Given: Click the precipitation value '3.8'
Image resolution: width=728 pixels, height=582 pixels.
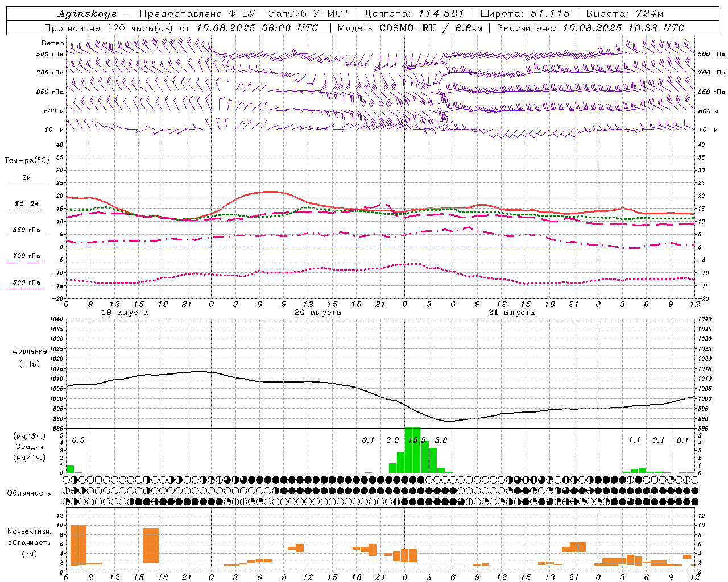Looking at the screenshot, I should (441, 440).
